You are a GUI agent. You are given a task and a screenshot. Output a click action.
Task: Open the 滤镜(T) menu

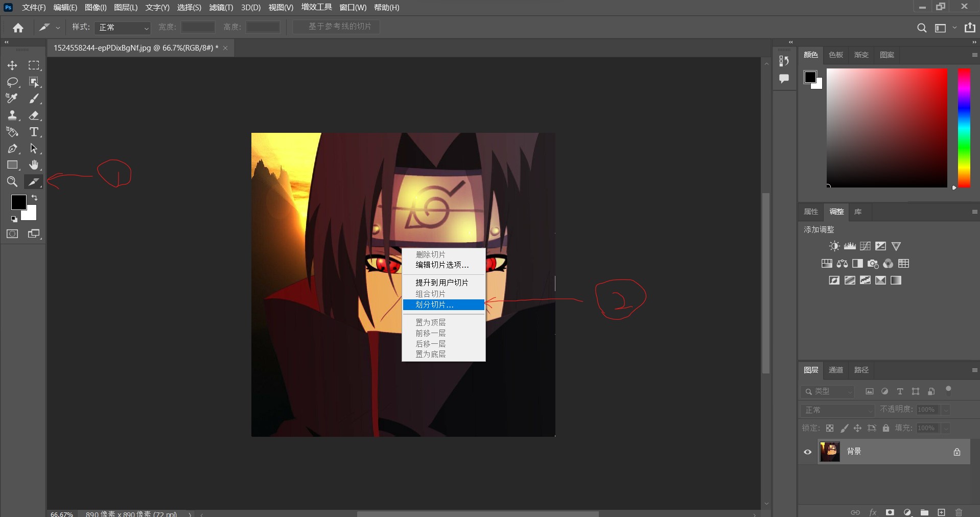click(x=221, y=8)
